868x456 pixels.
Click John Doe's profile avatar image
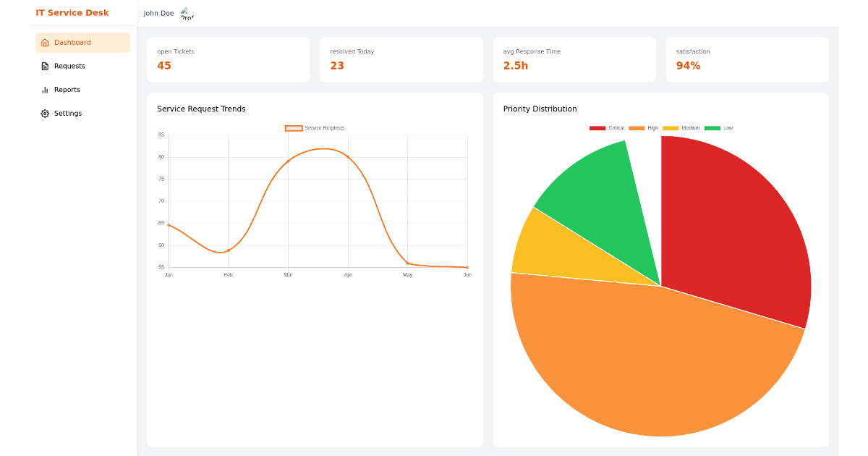click(x=187, y=13)
